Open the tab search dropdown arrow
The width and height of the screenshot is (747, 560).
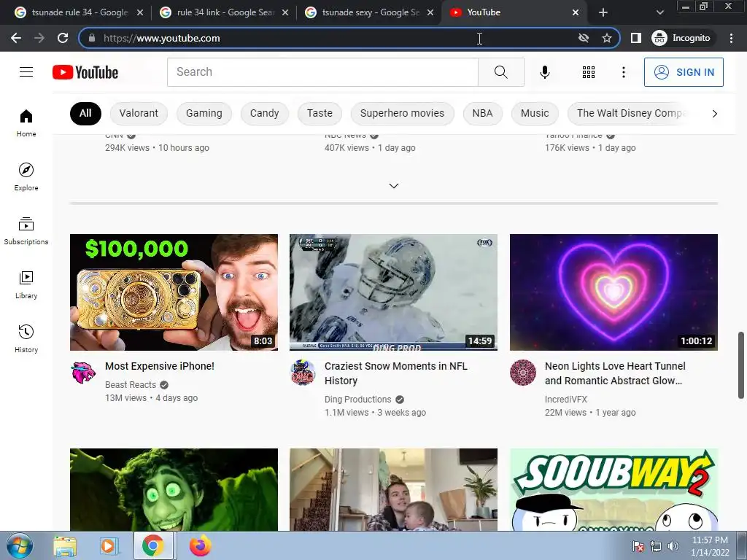click(659, 12)
